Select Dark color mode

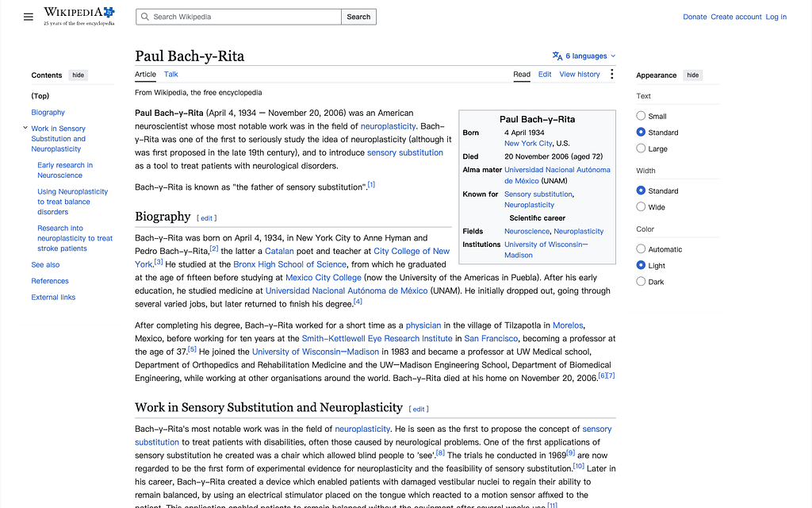point(641,282)
